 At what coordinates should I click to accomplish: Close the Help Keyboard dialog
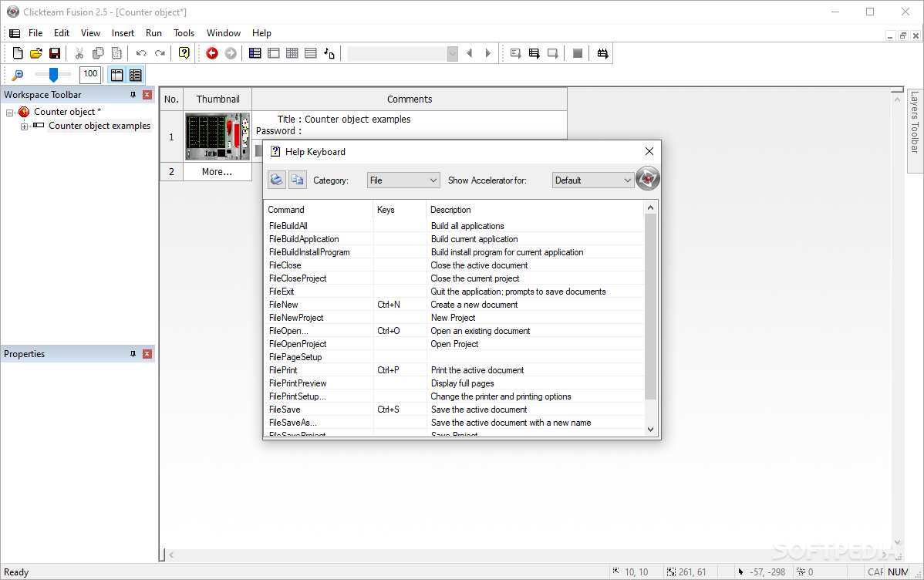pyautogui.click(x=649, y=151)
